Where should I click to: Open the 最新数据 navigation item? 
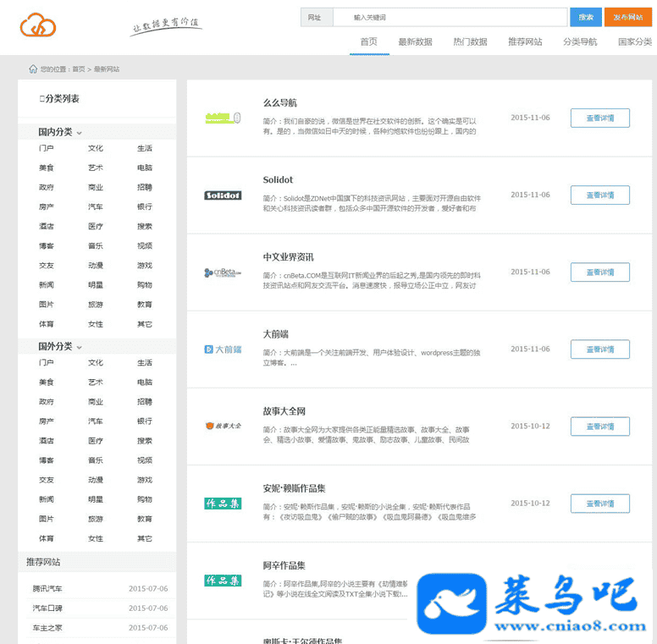(x=415, y=41)
